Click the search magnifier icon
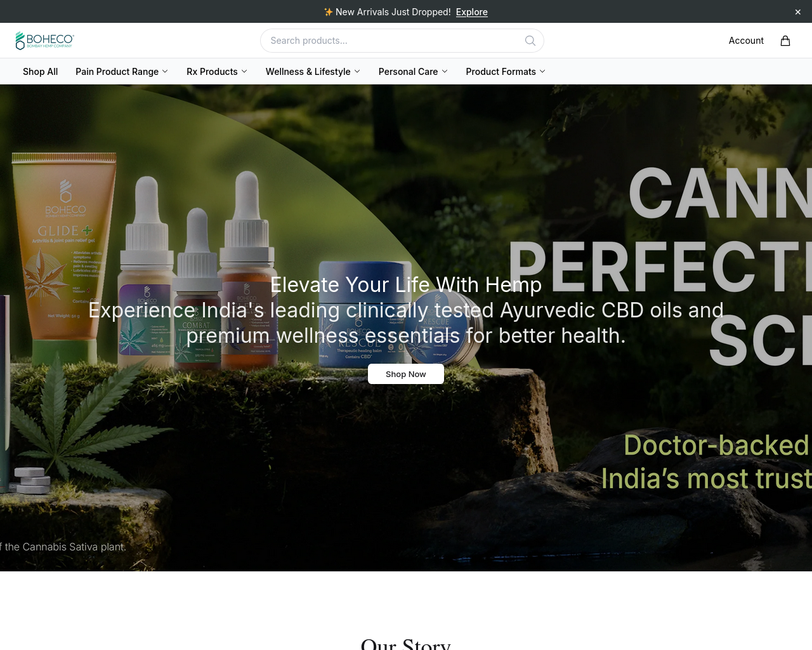 (x=530, y=41)
